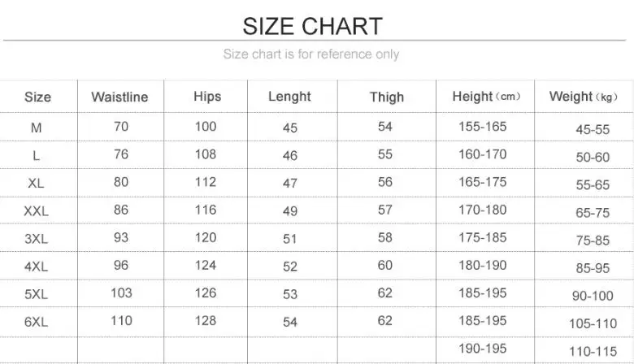The width and height of the screenshot is (634, 364).
Task: Click the Height (cm) column header
Action: coord(486,96)
